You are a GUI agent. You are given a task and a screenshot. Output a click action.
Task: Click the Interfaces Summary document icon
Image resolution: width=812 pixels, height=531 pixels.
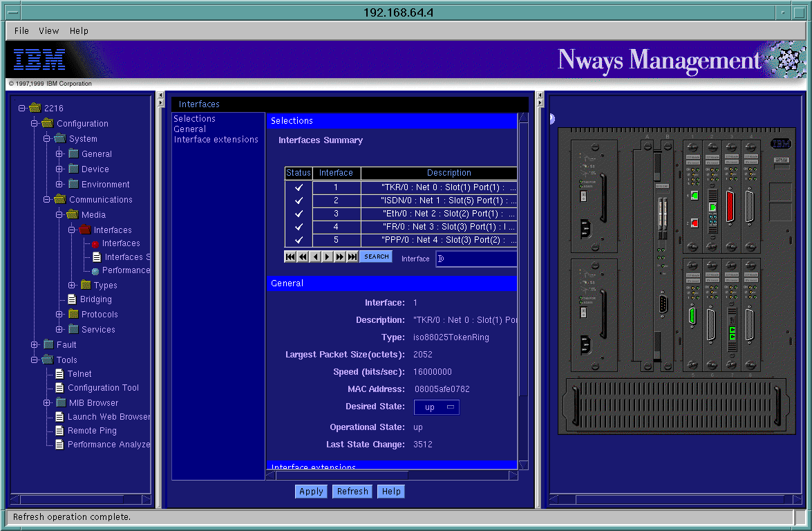click(98, 257)
